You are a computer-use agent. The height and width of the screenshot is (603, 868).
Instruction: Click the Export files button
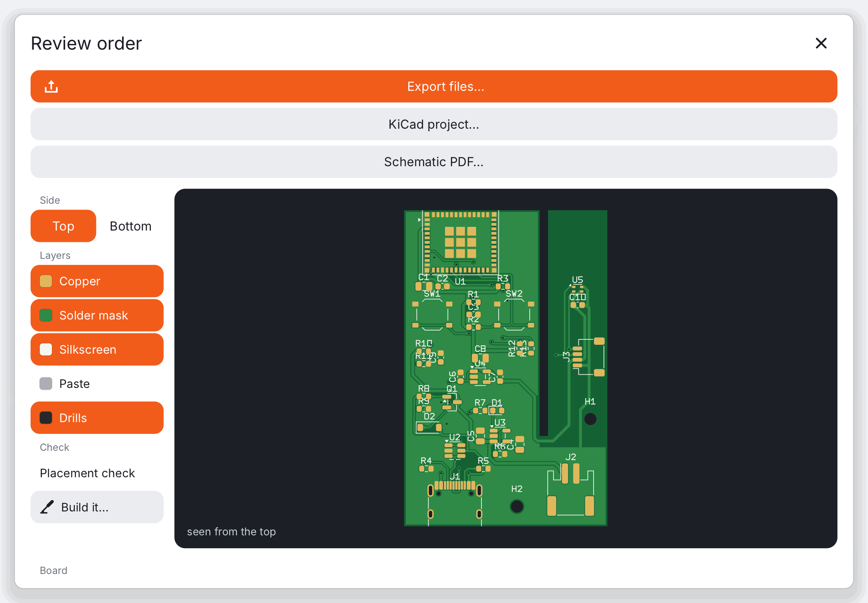[434, 86]
